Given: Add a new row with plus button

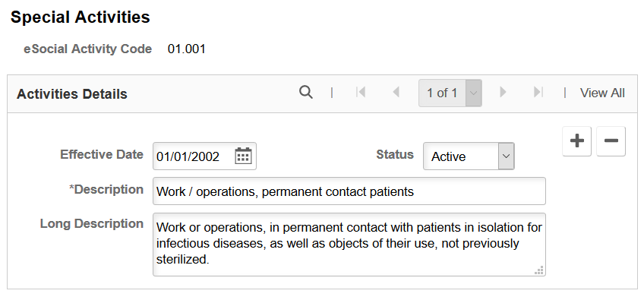Looking at the screenshot, I should click(x=576, y=141).
